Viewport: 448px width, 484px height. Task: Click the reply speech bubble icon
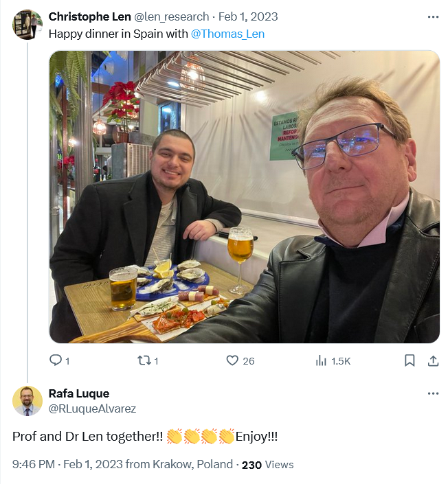coord(56,360)
